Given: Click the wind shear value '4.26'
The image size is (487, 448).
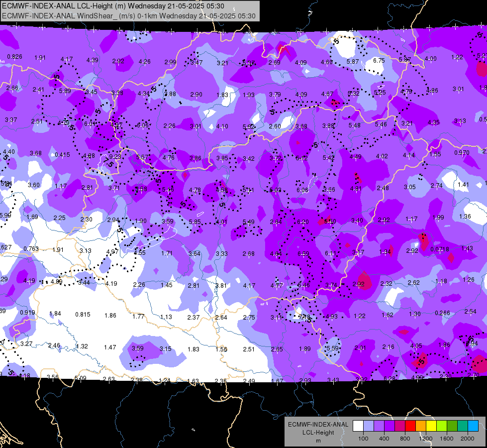Looking at the screenshot, I should pyautogui.click(x=145, y=62).
